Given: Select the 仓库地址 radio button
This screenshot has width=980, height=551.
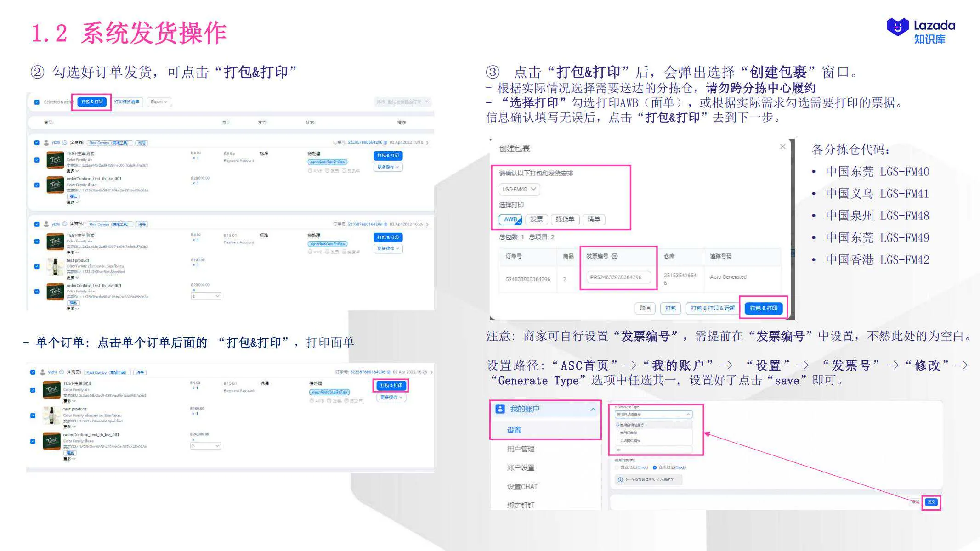Looking at the screenshot, I should (654, 467).
